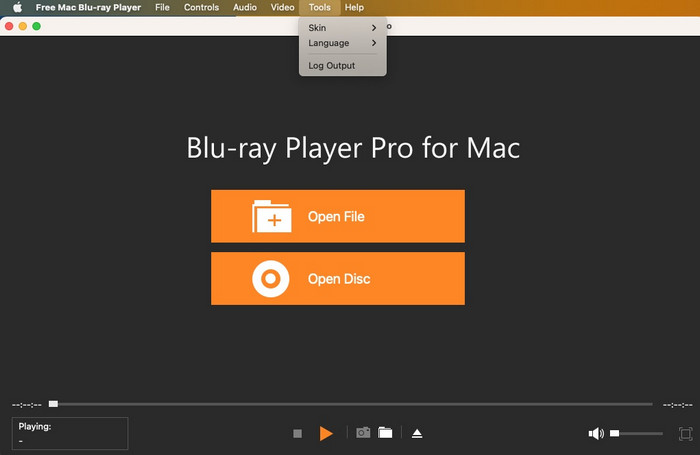Click the Stop playback square icon
This screenshot has width=700, height=455.
[297, 433]
